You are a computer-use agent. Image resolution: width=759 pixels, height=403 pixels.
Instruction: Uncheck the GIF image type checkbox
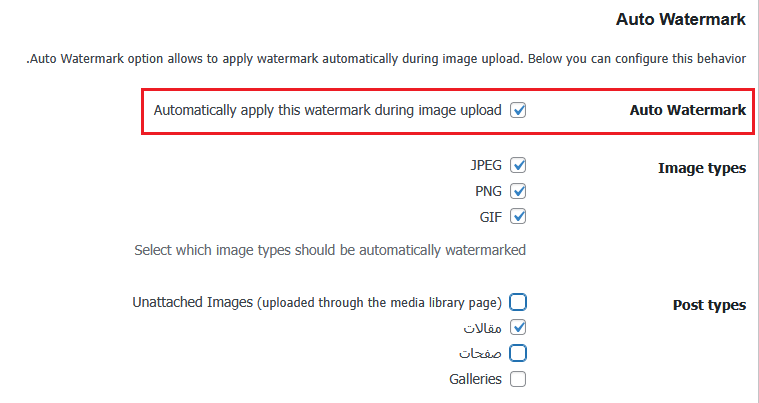click(518, 216)
